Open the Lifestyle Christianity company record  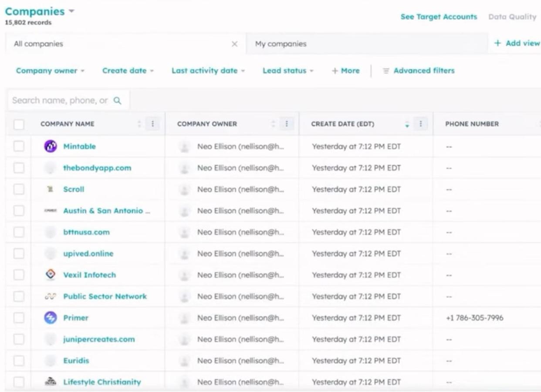point(102,382)
